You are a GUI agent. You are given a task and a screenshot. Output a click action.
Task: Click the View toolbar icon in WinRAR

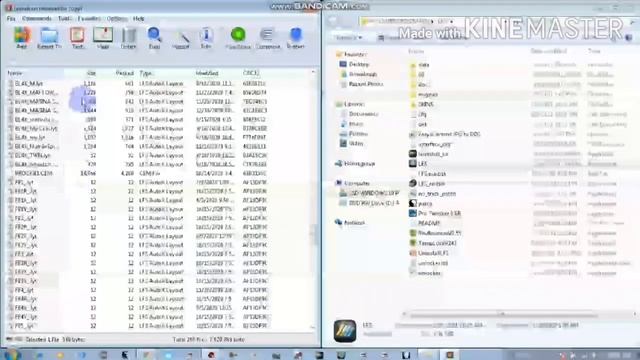[x=103, y=38]
